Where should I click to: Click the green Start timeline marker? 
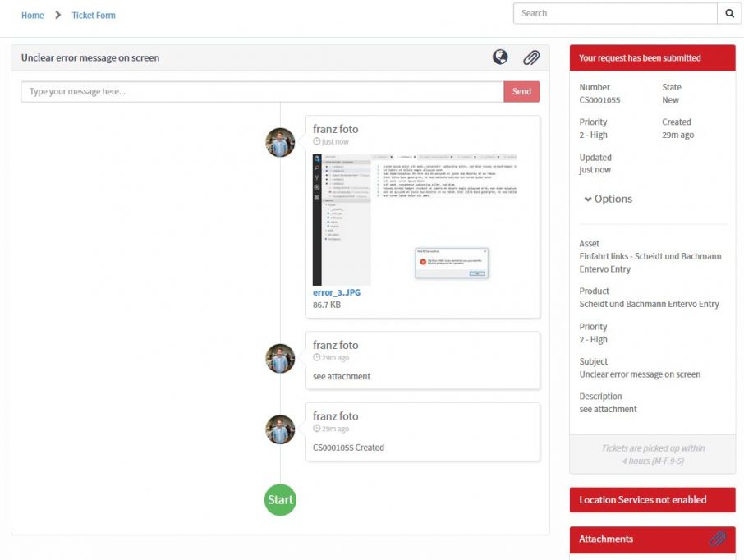[x=280, y=500]
